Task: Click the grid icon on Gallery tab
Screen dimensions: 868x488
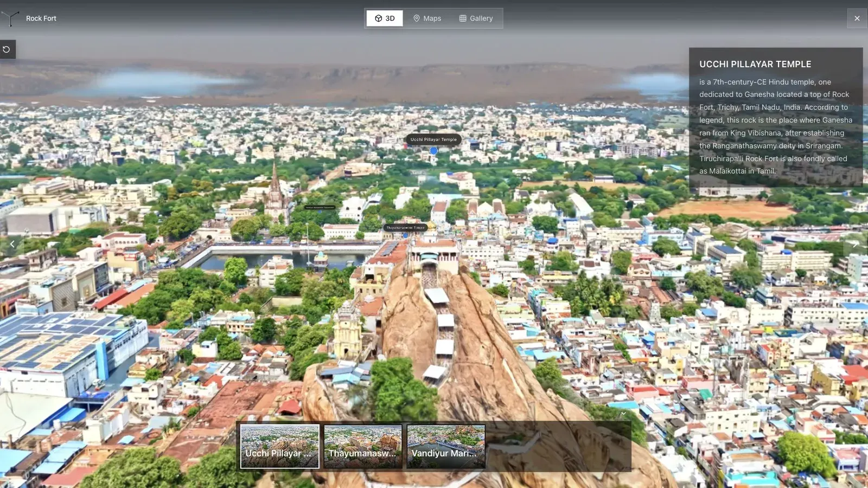Action: [x=463, y=18]
